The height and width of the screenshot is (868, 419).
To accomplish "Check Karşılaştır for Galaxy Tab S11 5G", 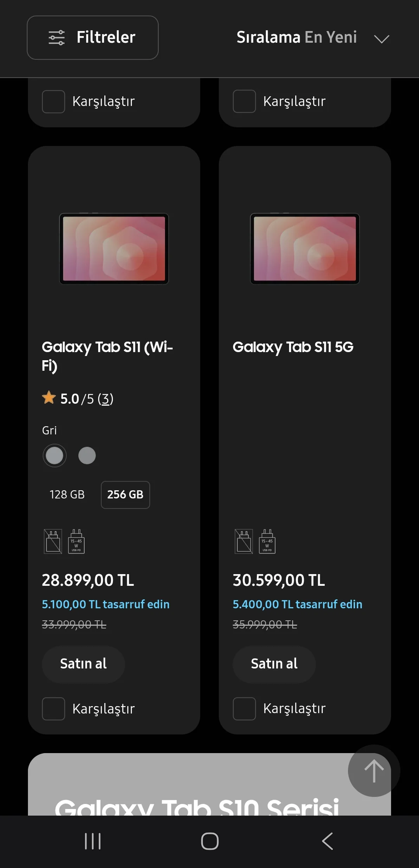I will [x=244, y=709].
